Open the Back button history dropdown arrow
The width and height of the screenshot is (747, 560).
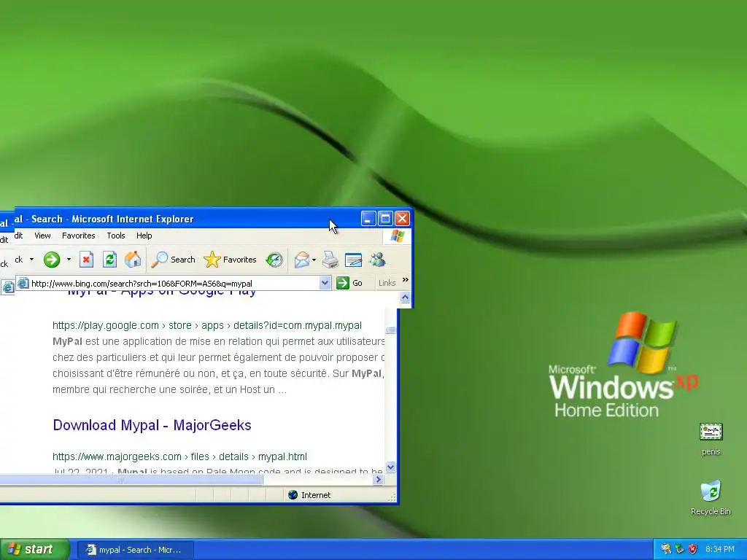(x=31, y=260)
